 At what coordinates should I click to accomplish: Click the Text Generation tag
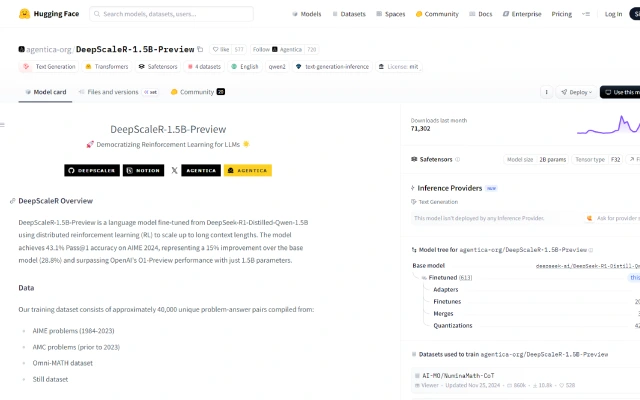(x=49, y=67)
